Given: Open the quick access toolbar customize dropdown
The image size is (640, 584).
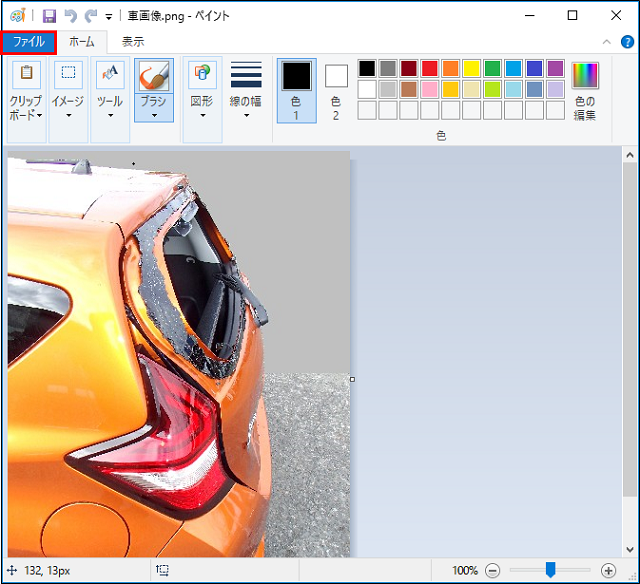Looking at the screenshot, I should click(x=109, y=17).
